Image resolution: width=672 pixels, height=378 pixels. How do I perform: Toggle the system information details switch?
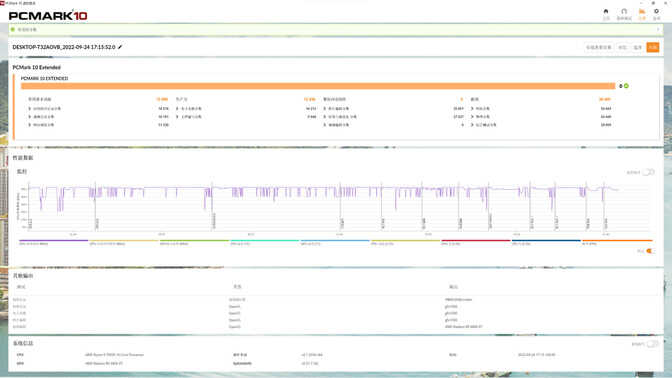(x=652, y=344)
